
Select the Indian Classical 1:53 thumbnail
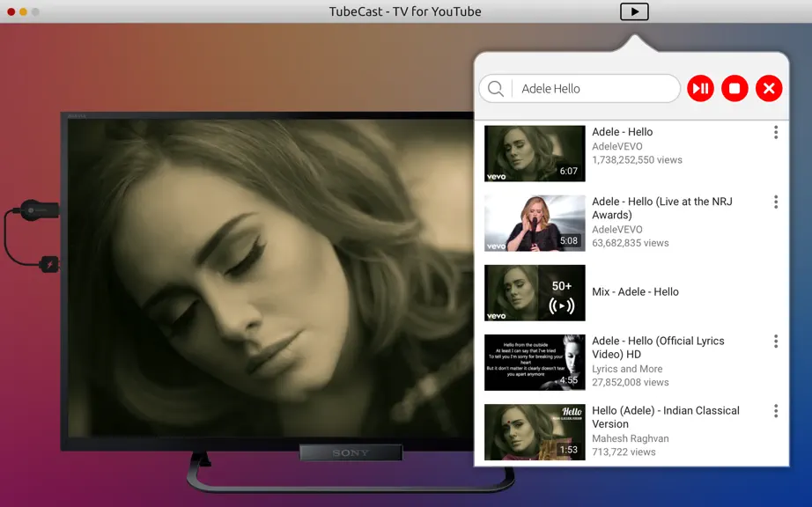click(x=535, y=432)
